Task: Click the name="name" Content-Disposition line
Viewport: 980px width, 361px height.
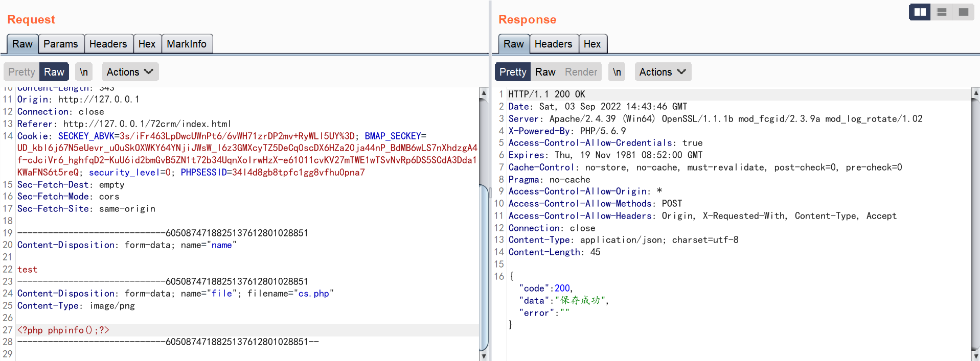Action: tap(127, 245)
